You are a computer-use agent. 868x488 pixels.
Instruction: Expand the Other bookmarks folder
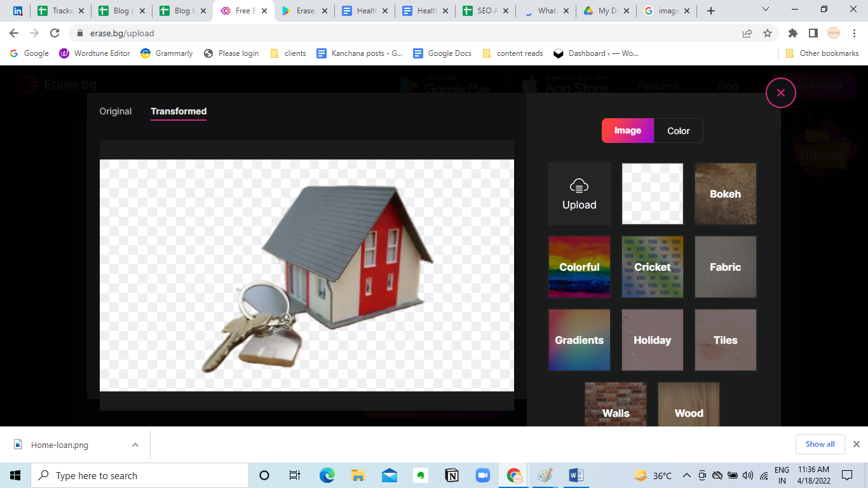(x=822, y=53)
